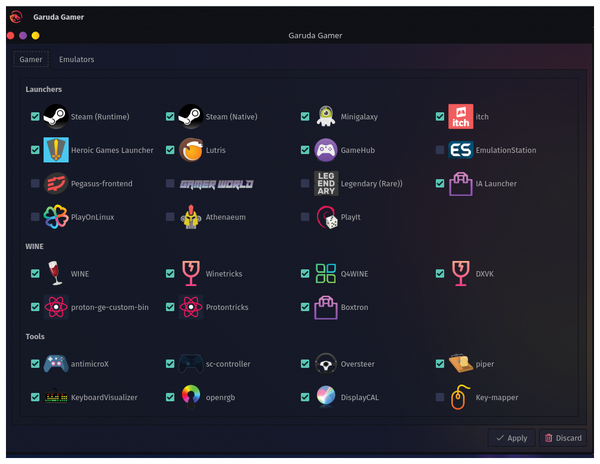This screenshot has width=600, height=464.
Task: Click the openrgb color wheel icon
Action: (191, 396)
